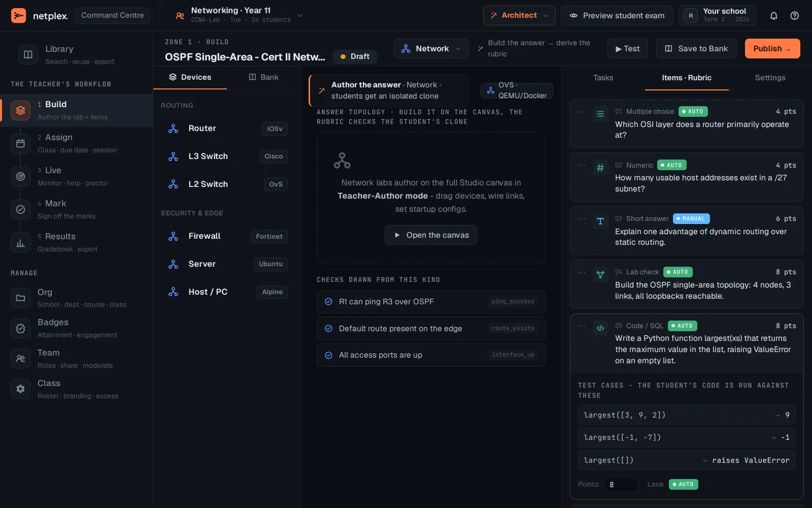This screenshot has height=508, width=812.
Task: Toggle 'Default route present on the edge' check
Action: tap(328, 329)
